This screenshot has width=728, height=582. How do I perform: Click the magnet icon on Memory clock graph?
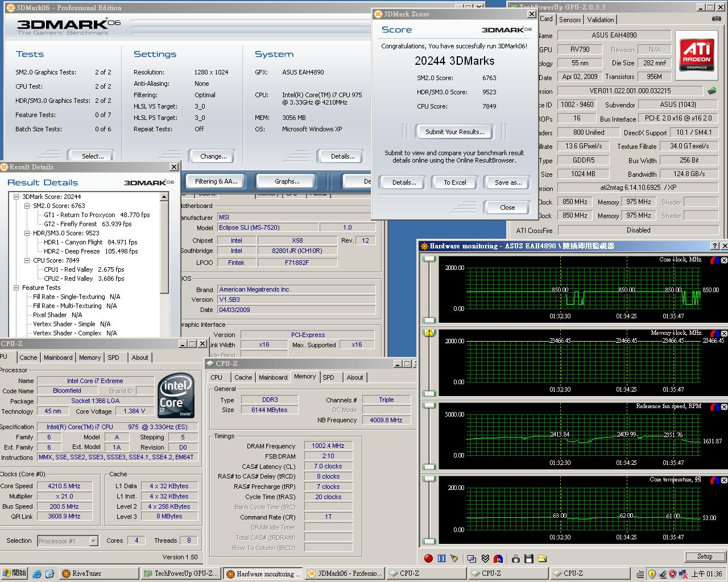tap(714, 333)
